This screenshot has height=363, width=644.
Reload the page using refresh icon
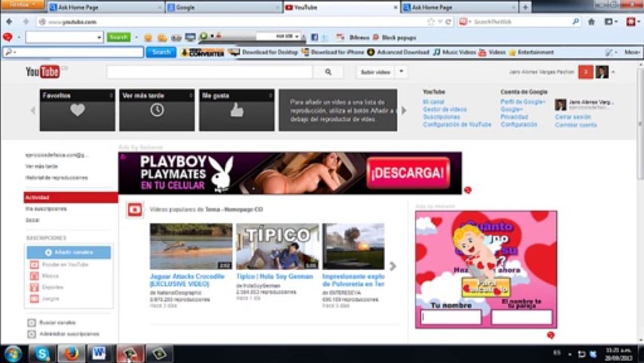pos(448,22)
